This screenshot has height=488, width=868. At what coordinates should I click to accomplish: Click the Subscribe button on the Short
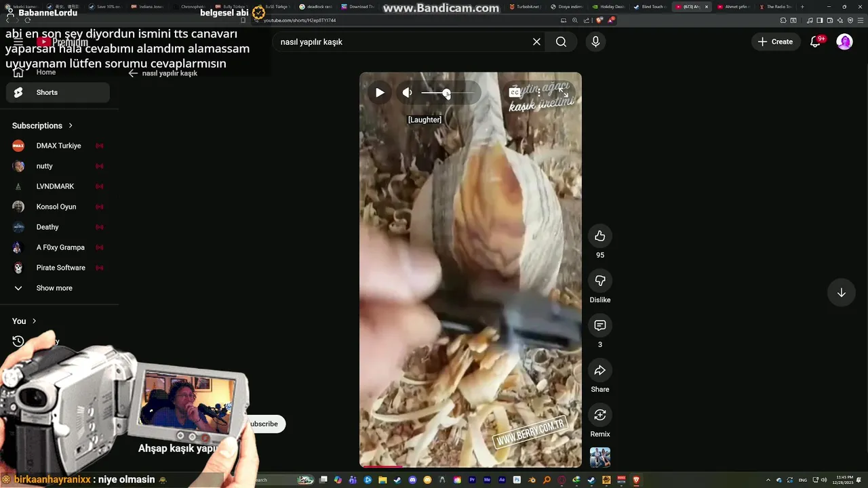click(264, 424)
